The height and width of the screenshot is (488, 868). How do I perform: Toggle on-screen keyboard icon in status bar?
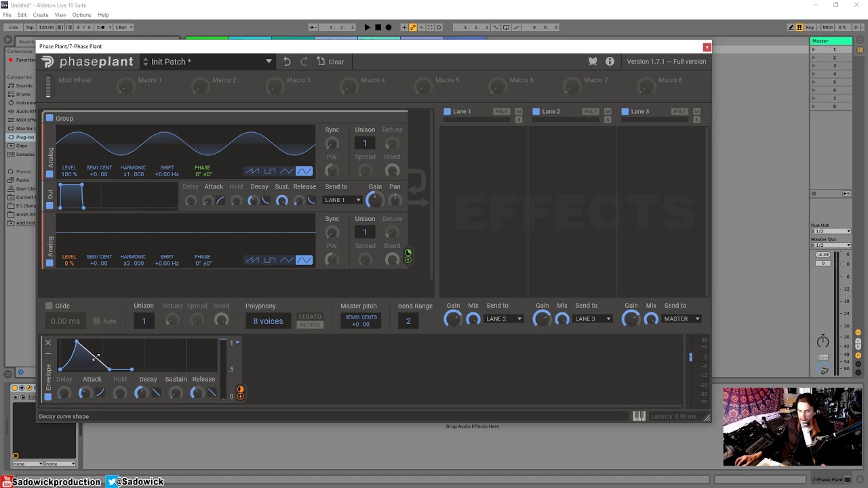[x=639, y=416]
